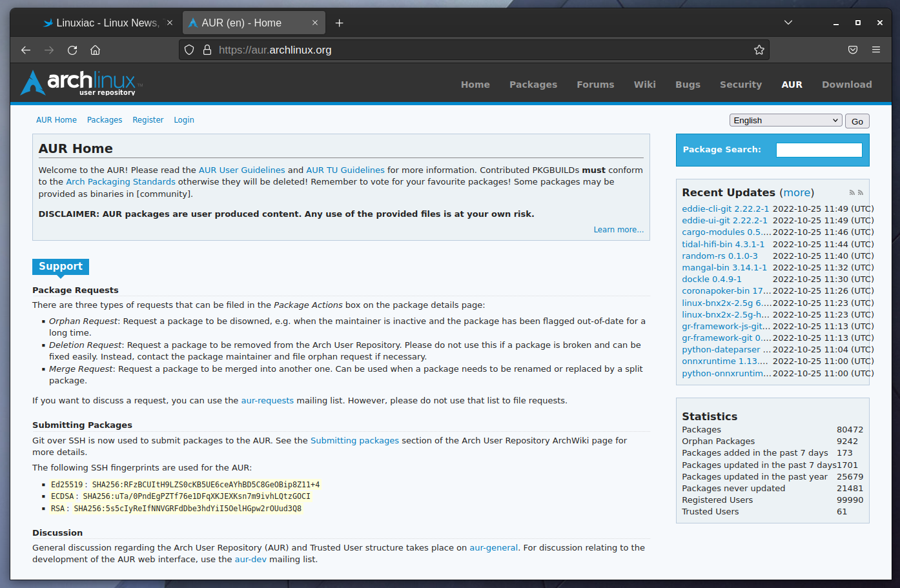
Task: Open python-dateparser package link
Action: 726,350
